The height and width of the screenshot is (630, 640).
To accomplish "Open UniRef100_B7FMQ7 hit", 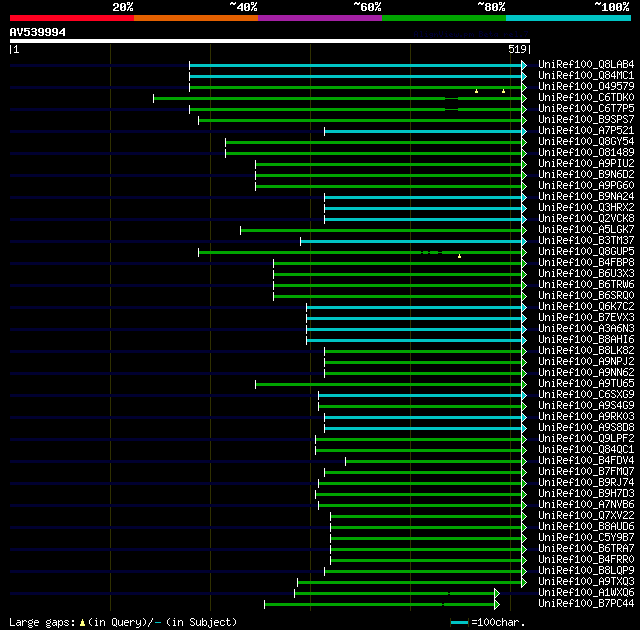I will pyautogui.click(x=586, y=472).
